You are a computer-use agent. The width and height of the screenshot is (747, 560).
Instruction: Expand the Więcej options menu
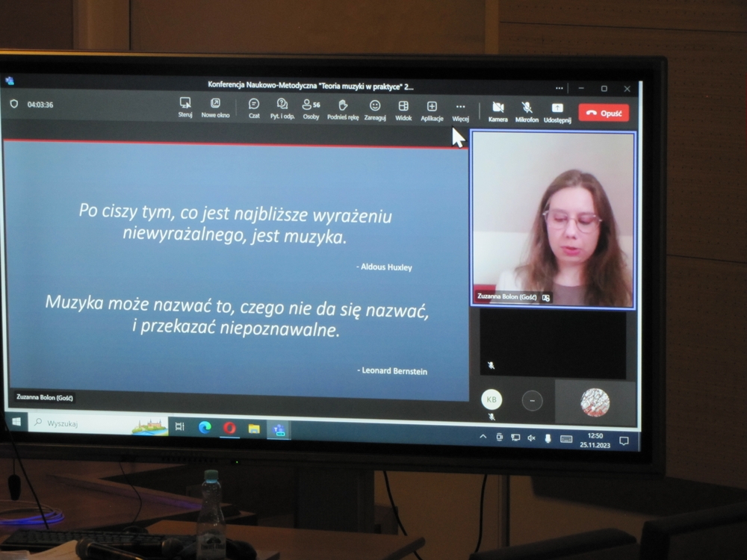460,111
